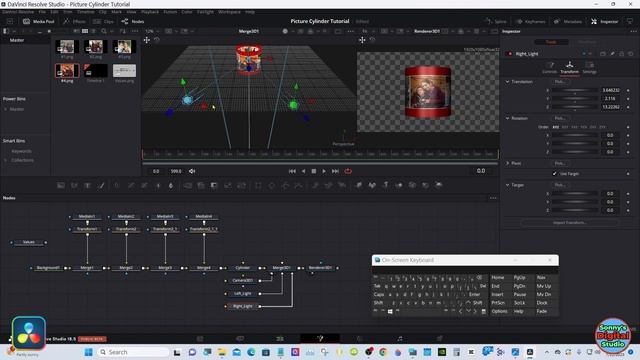Adjust the Rotation Z slider
640x360 pixels.
[x=575, y=152]
